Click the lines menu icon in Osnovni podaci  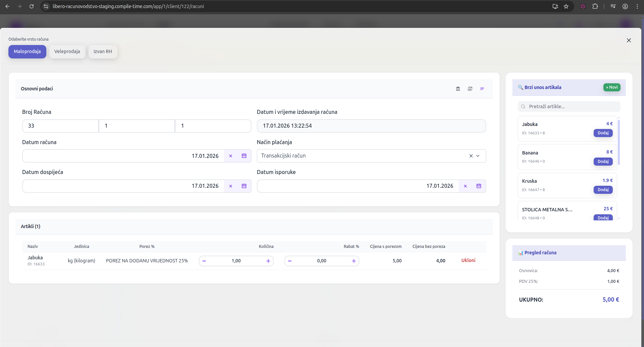(x=482, y=89)
